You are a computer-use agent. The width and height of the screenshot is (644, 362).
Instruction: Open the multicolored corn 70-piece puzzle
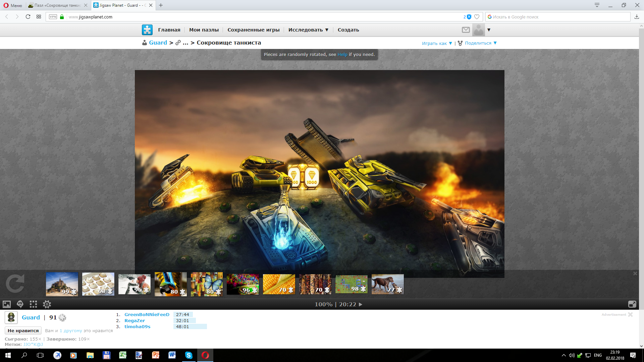tap(315, 284)
